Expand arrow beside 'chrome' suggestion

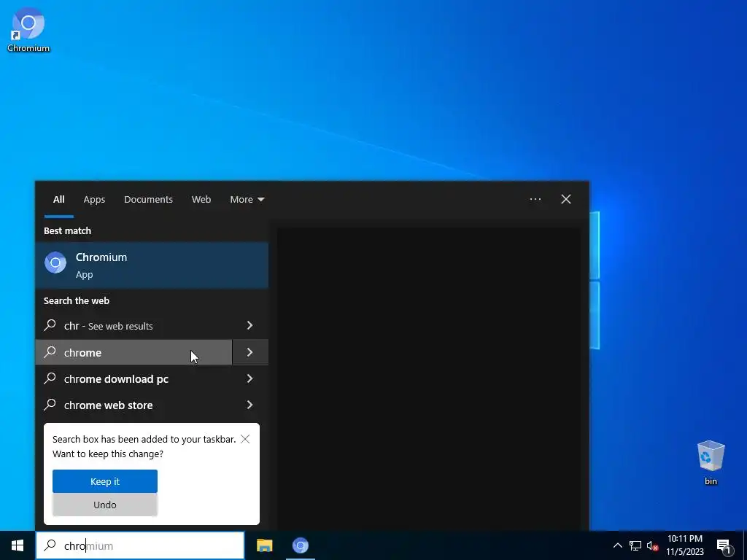[250, 352]
